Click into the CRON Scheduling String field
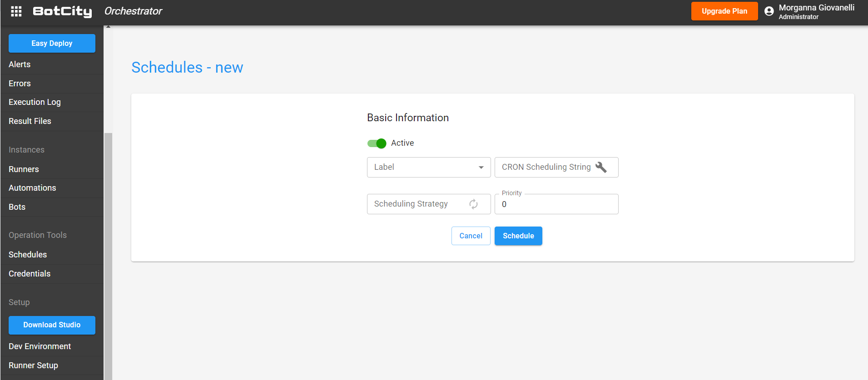868x380 pixels. click(x=545, y=167)
